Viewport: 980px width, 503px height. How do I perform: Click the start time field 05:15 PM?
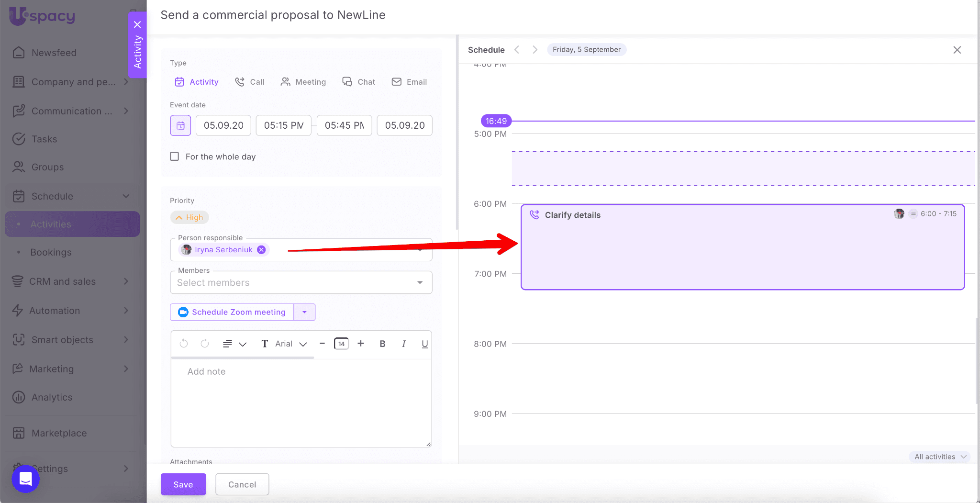[x=283, y=125]
